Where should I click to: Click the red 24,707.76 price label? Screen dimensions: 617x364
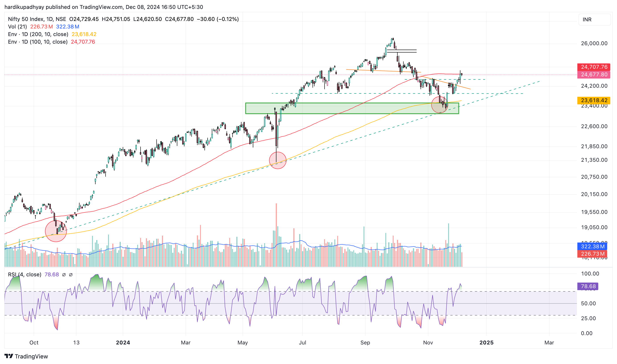pos(594,67)
